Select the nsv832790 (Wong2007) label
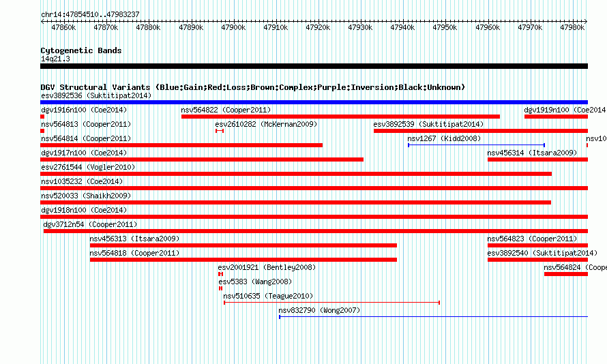 319,310
